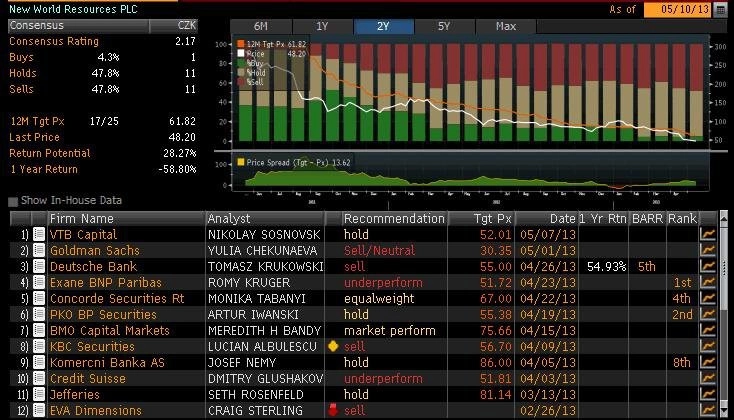Open chart icon in KBC Securities row
The width and height of the screenshot is (734, 420).
click(x=708, y=346)
